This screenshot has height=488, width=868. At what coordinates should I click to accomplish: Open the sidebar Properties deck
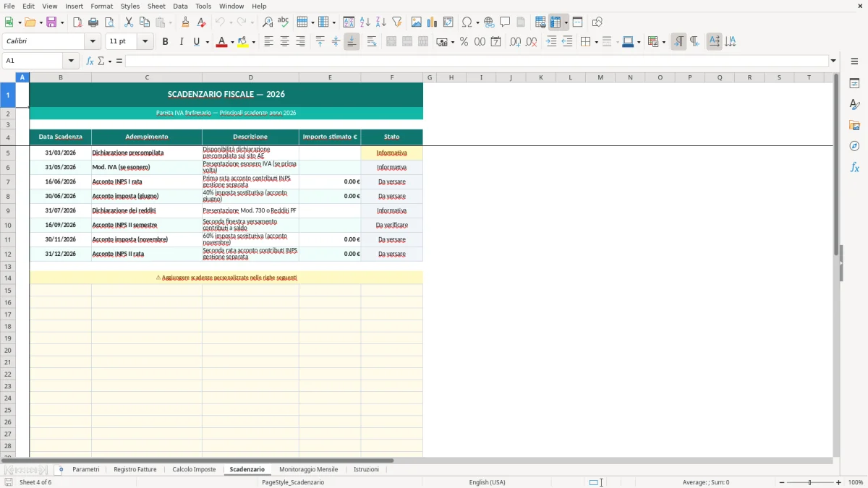coord(854,84)
